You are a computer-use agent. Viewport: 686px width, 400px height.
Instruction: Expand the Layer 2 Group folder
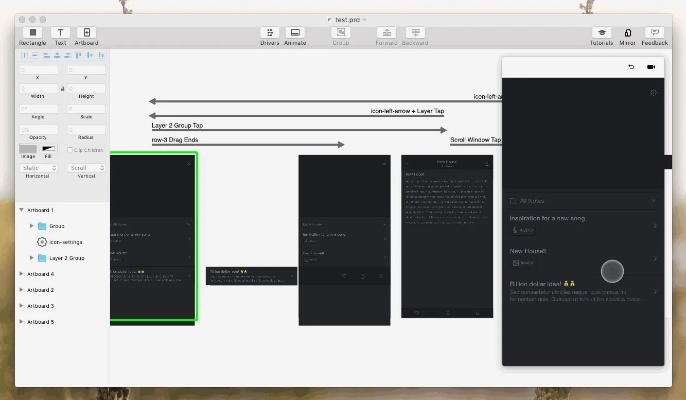coord(32,258)
